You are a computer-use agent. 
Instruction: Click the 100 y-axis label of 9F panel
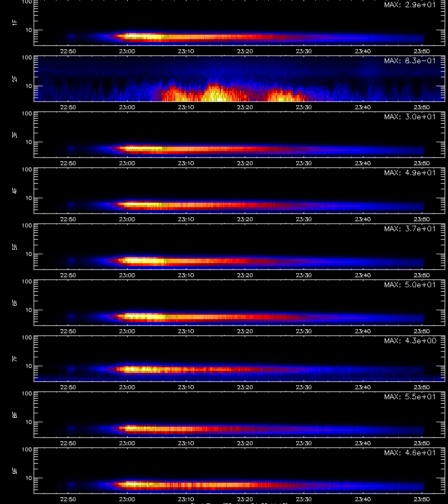pyautogui.click(x=27, y=449)
